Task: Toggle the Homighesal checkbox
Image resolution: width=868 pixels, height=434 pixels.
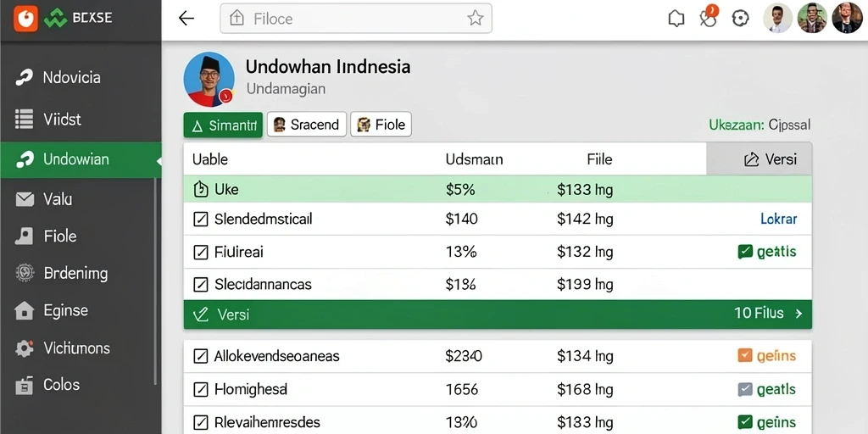Action: [200, 390]
